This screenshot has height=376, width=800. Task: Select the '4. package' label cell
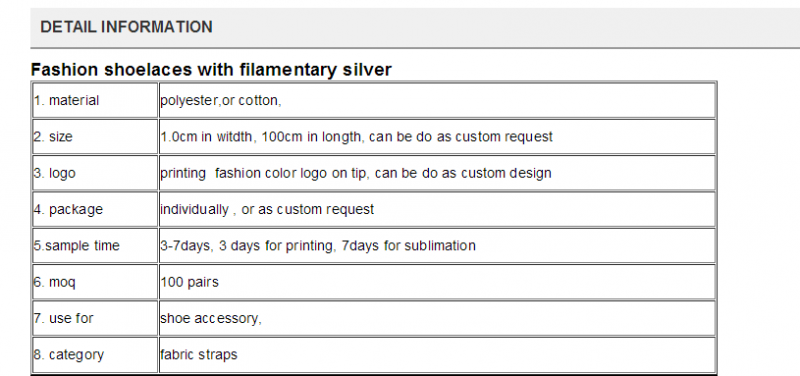point(95,209)
